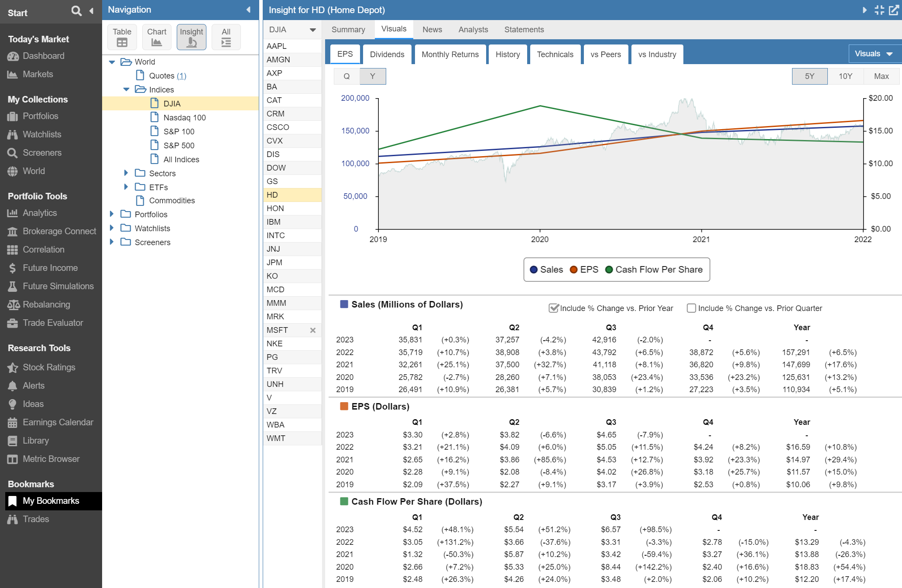This screenshot has width=902, height=588.
Task: Collapse the Start sidebar with arrow icon
Action: (91, 11)
